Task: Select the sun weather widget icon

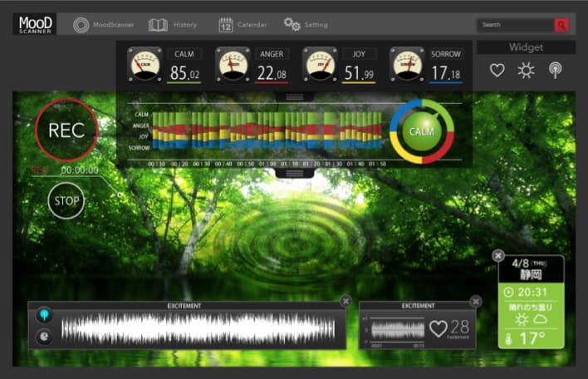Action: click(x=526, y=71)
